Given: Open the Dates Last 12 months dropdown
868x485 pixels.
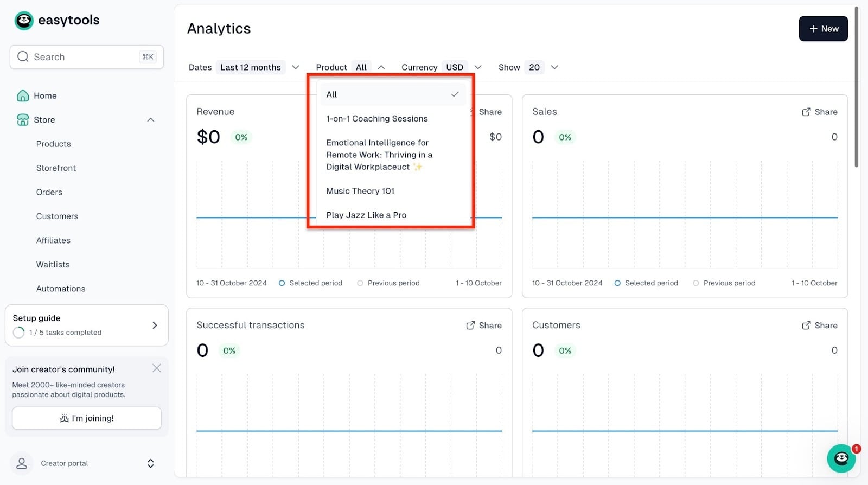Looking at the screenshot, I should coord(258,67).
